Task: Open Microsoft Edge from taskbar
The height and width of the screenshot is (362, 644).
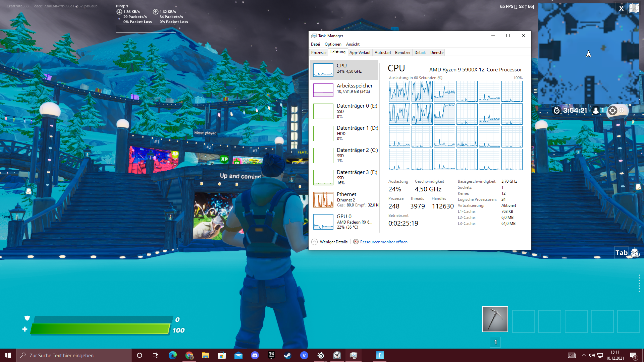Action: pyautogui.click(x=173, y=355)
